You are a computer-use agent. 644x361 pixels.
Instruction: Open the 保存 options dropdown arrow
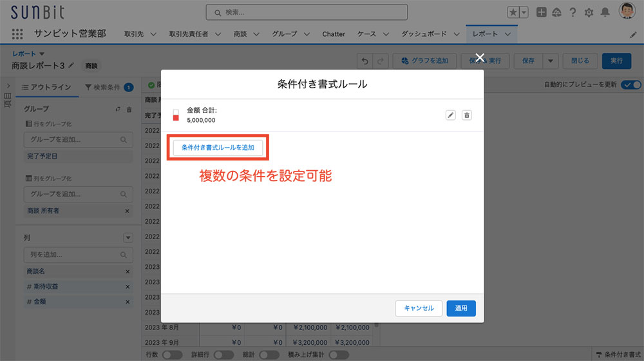[x=551, y=61]
